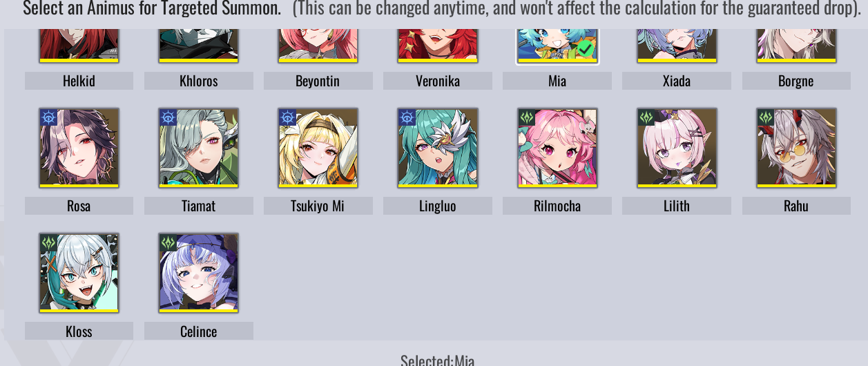Click the blue element icon on Rosa's portrait
The image size is (868, 366).
(x=48, y=117)
